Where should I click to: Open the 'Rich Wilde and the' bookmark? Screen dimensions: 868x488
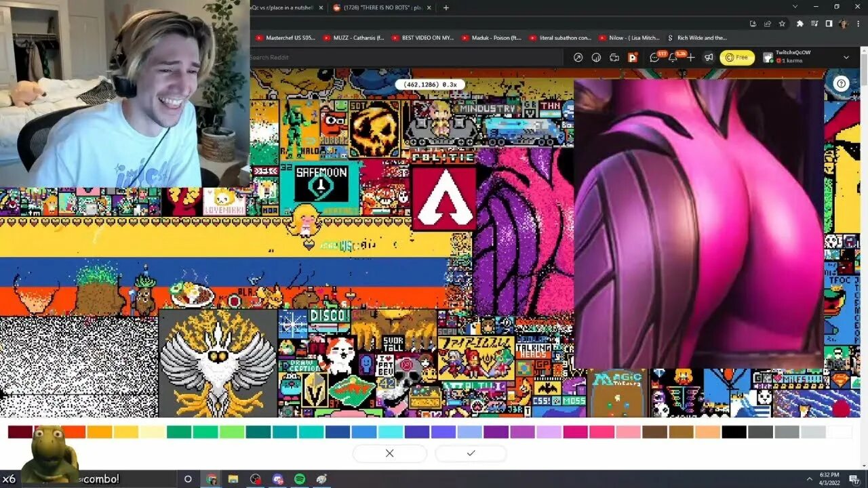(697, 38)
